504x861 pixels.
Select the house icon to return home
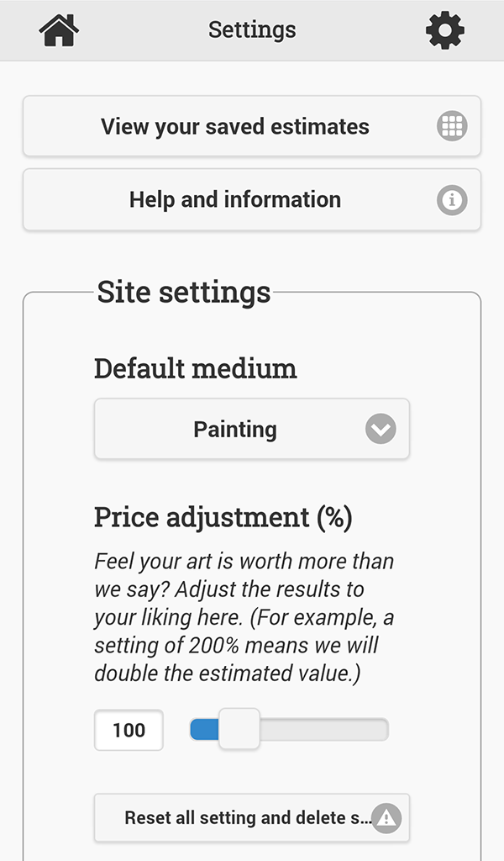[58, 29]
